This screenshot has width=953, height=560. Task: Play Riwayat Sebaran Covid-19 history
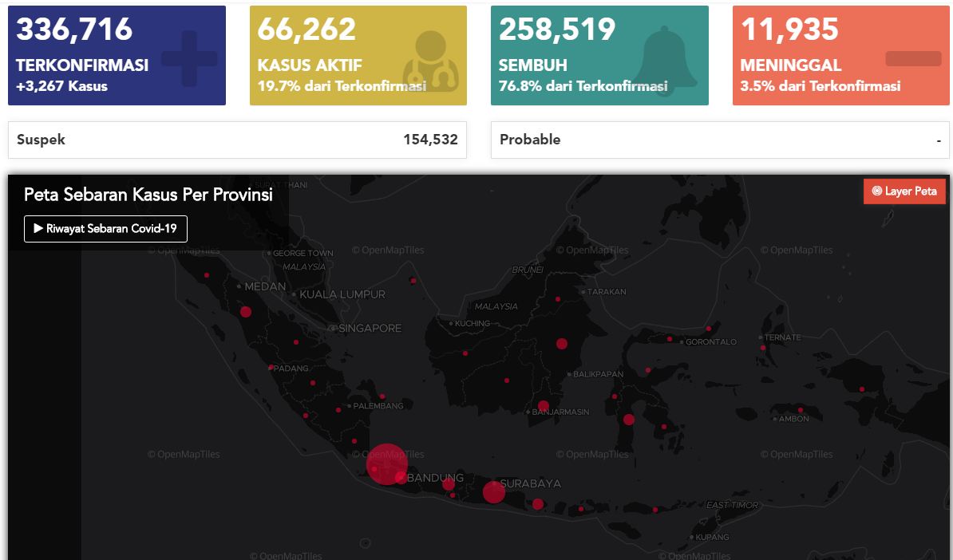[105, 229]
